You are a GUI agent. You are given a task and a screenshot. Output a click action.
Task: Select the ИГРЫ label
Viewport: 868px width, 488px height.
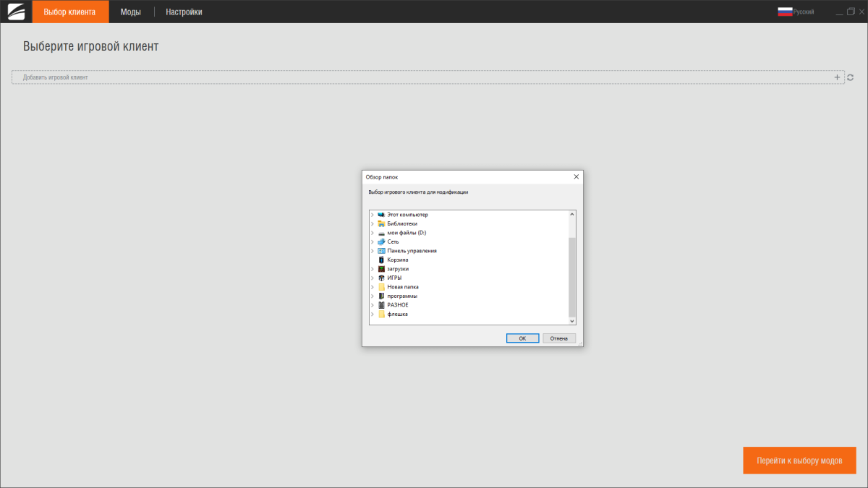click(x=394, y=278)
